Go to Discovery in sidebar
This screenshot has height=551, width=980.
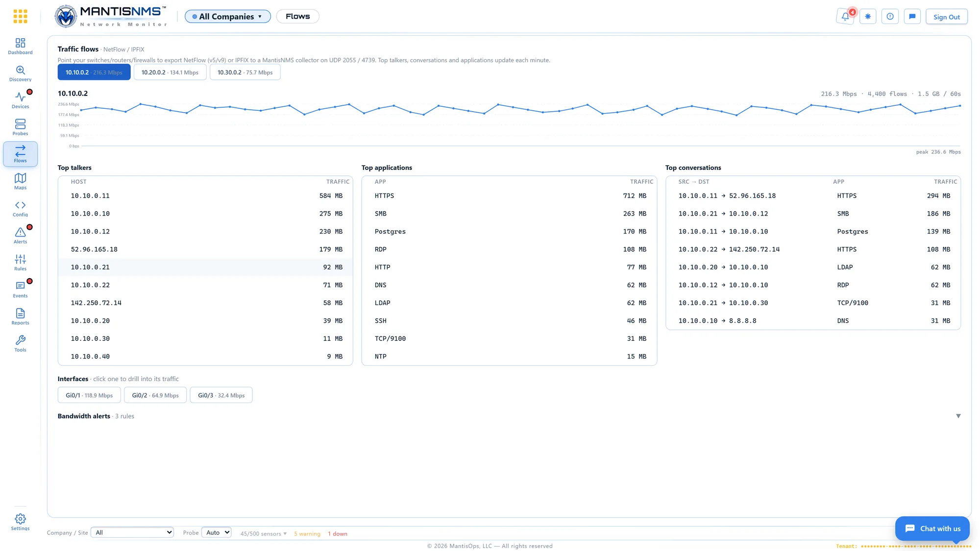[20, 73]
